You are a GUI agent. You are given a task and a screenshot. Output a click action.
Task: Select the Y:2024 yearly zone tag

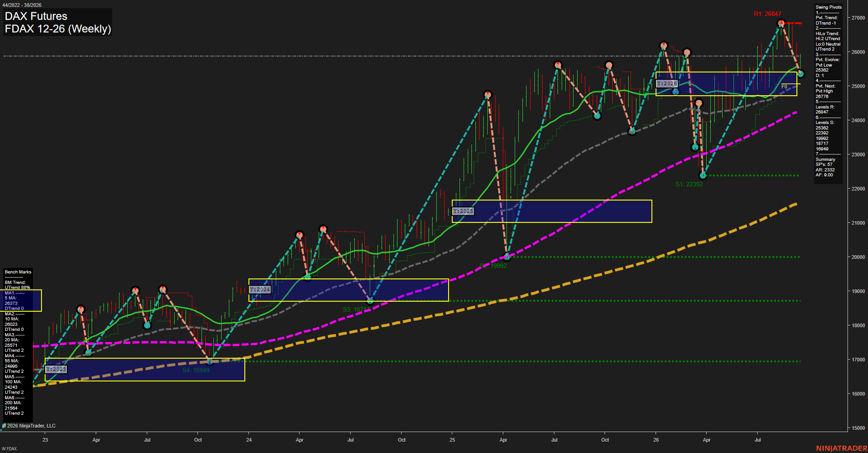pyautogui.click(x=260, y=289)
